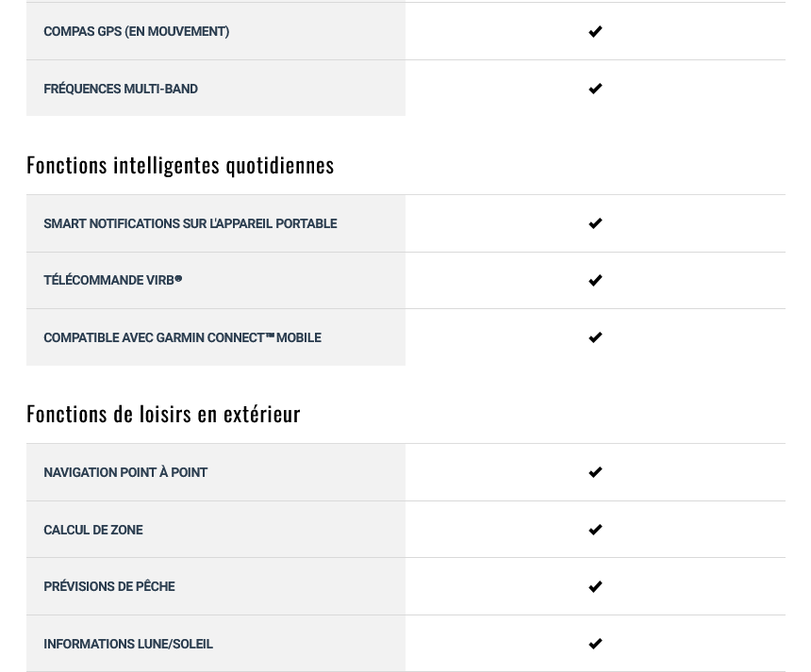Click the Fonctions de loisirs en extérieur heading
The width and height of the screenshot is (811, 672).
coord(163,414)
